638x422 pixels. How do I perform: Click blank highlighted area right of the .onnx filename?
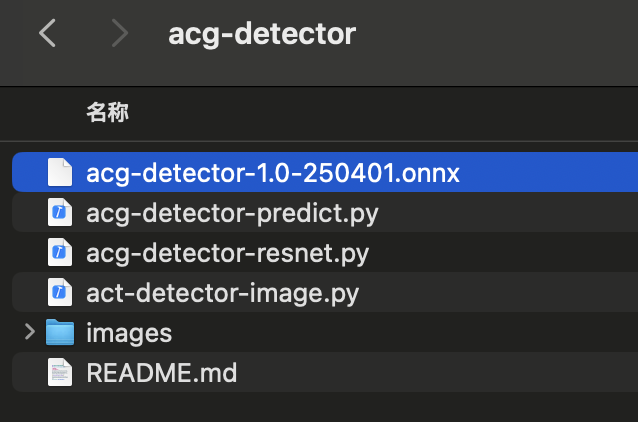point(549,172)
